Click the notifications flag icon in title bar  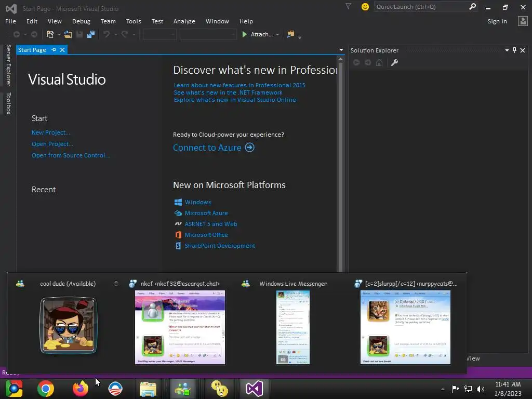[349, 6]
